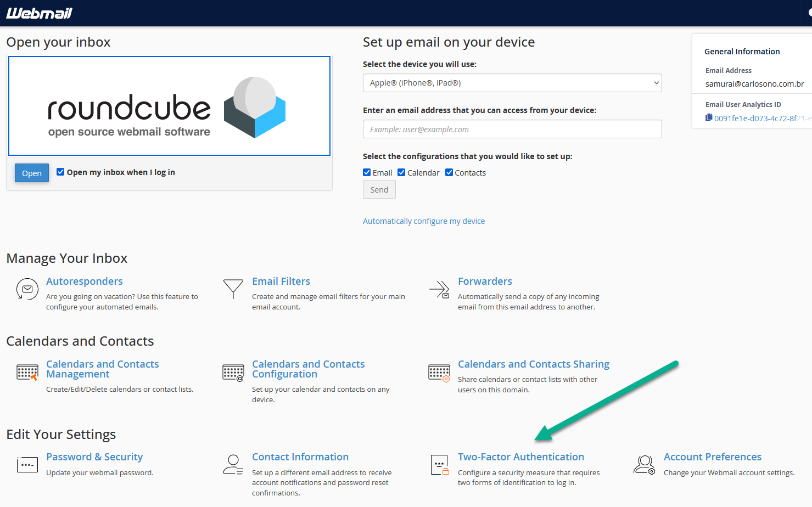The image size is (812, 507).
Task: Toggle 'Open my inbox when I log in'
Action: pyautogui.click(x=60, y=172)
